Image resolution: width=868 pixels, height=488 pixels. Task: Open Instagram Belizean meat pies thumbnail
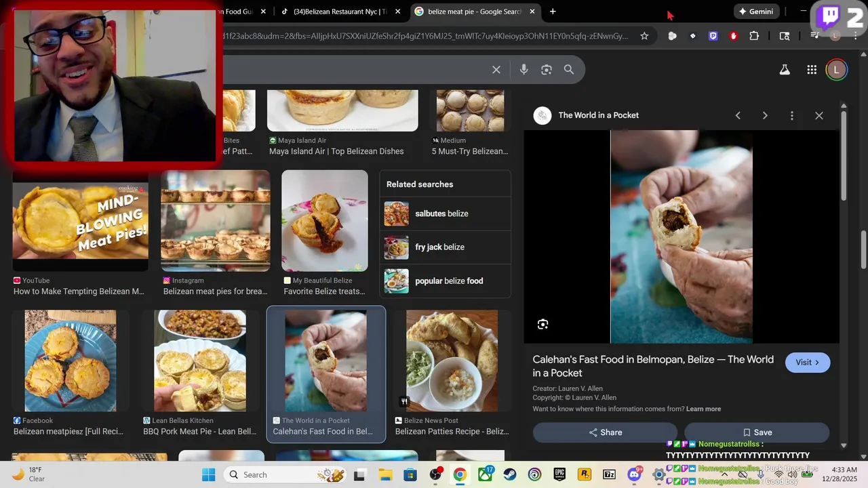[x=216, y=222]
